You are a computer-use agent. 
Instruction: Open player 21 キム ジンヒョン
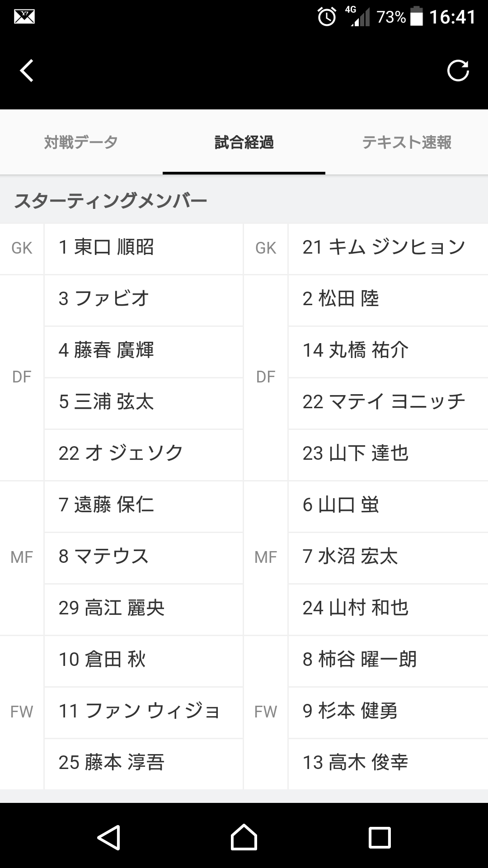coord(388,248)
